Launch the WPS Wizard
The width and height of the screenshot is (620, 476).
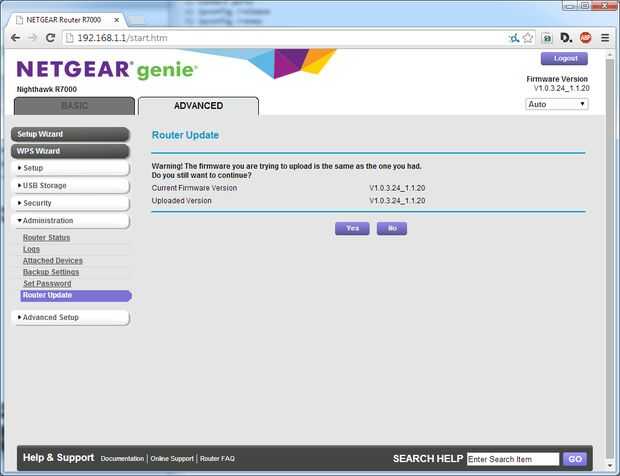pyautogui.click(x=70, y=151)
